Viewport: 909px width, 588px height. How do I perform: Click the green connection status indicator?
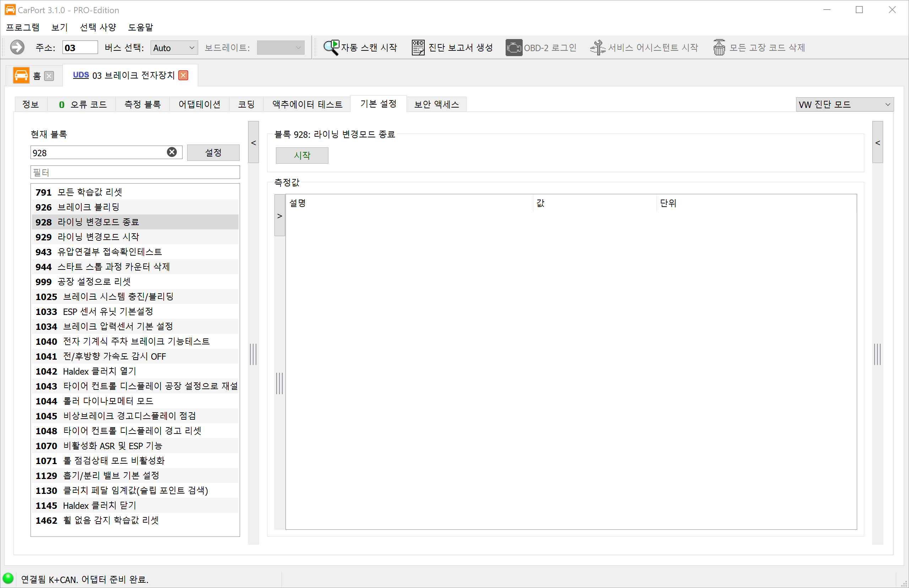8,578
